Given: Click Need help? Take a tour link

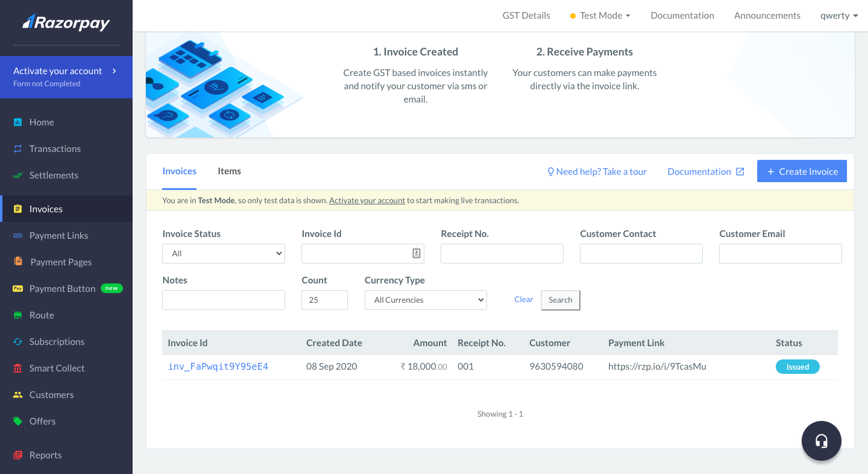Looking at the screenshot, I should pyautogui.click(x=597, y=172).
